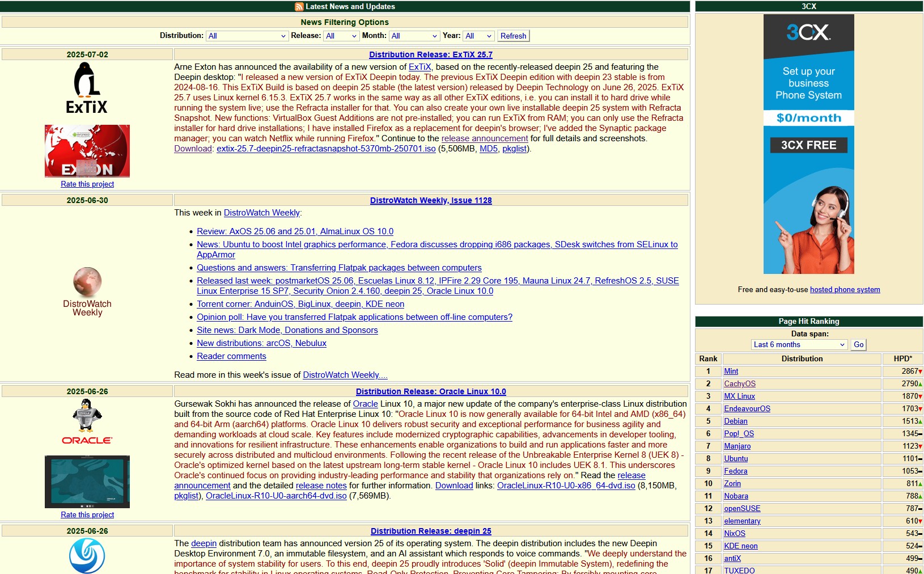Click the Refresh button
The height and width of the screenshot is (574, 924).
pyautogui.click(x=513, y=36)
